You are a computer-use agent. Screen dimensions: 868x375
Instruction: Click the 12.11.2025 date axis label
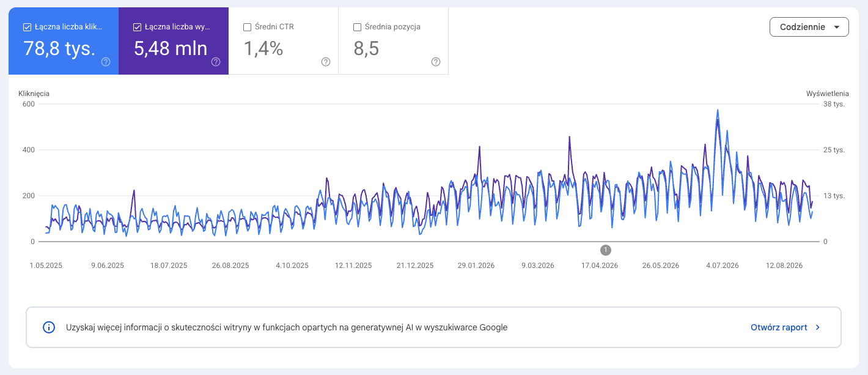353,265
